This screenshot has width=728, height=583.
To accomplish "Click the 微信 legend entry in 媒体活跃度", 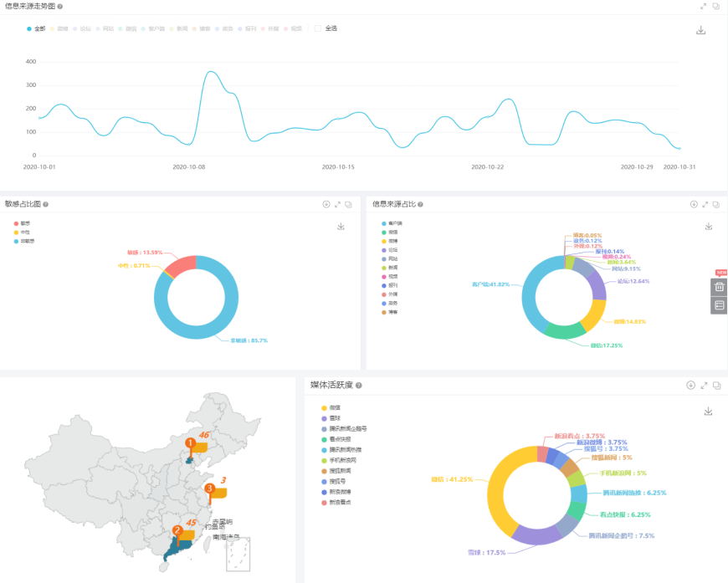I will 333,407.
